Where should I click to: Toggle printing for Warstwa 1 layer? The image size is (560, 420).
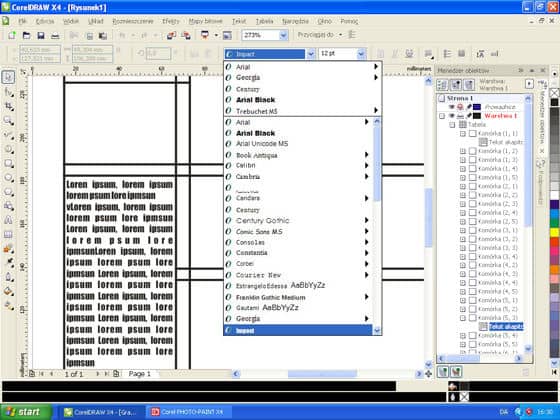(460, 116)
